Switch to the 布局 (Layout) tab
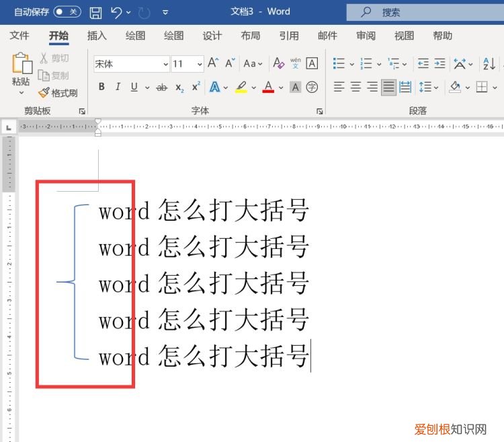This screenshot has height=442, width=504. [251, 36]
